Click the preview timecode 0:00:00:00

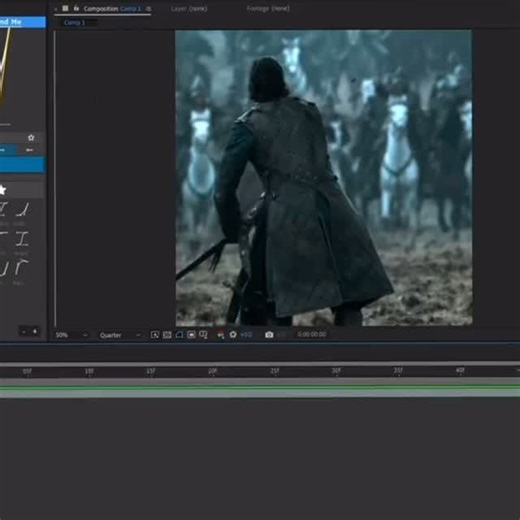pos(312,334)
